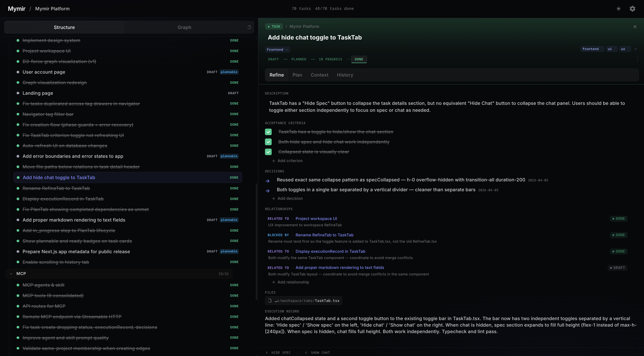Set status to In Progress step

pyautogui.click(x=330, y=59)
